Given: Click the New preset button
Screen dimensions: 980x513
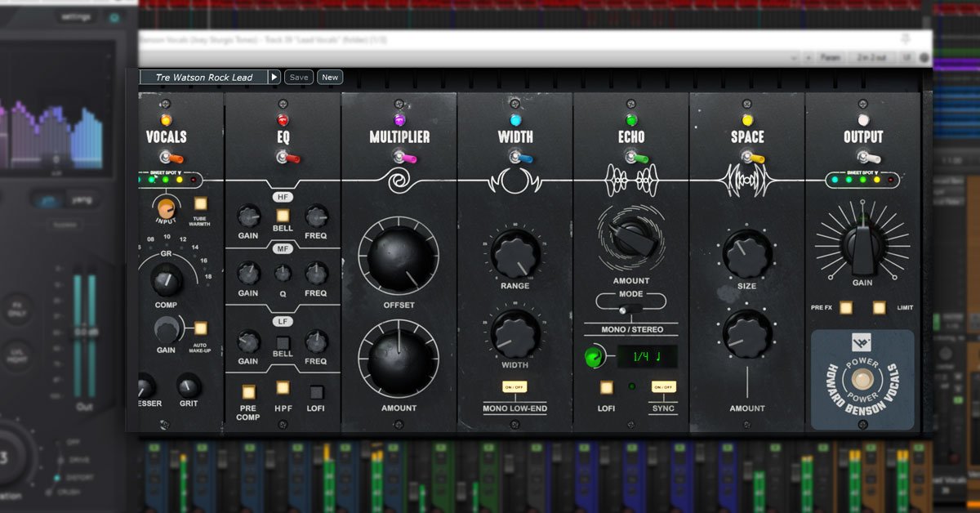Looking at the screenshot, I should 330,78.
